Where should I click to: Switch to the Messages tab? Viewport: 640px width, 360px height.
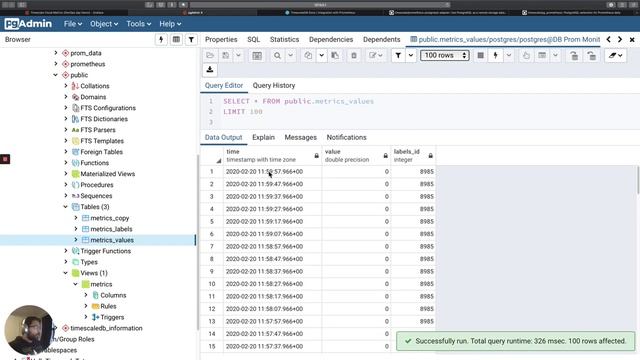[300, 138]
